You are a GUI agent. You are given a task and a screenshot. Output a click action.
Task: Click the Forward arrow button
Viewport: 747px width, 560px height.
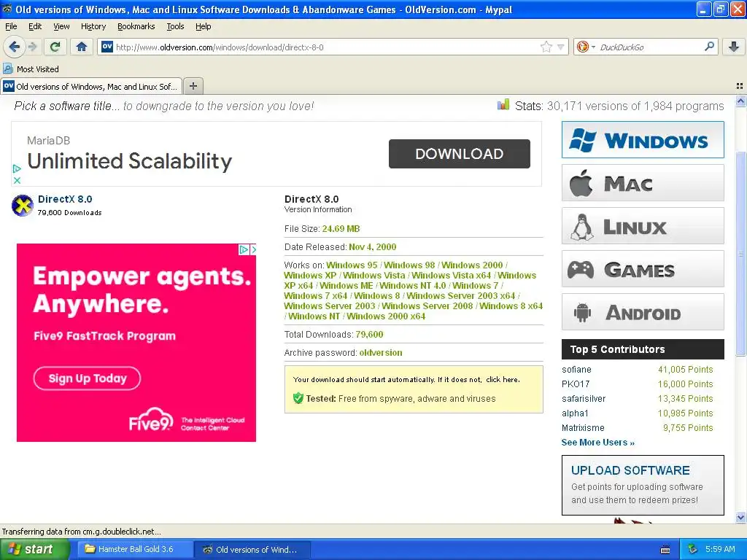(x=32, y=47)
